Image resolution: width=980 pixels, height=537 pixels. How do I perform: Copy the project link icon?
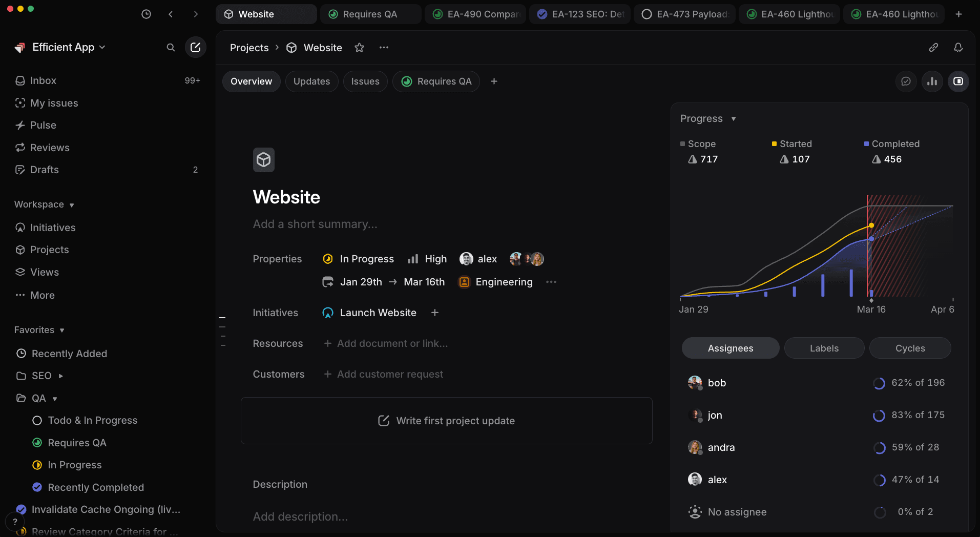pyautogui.click(x=933, y=47)
